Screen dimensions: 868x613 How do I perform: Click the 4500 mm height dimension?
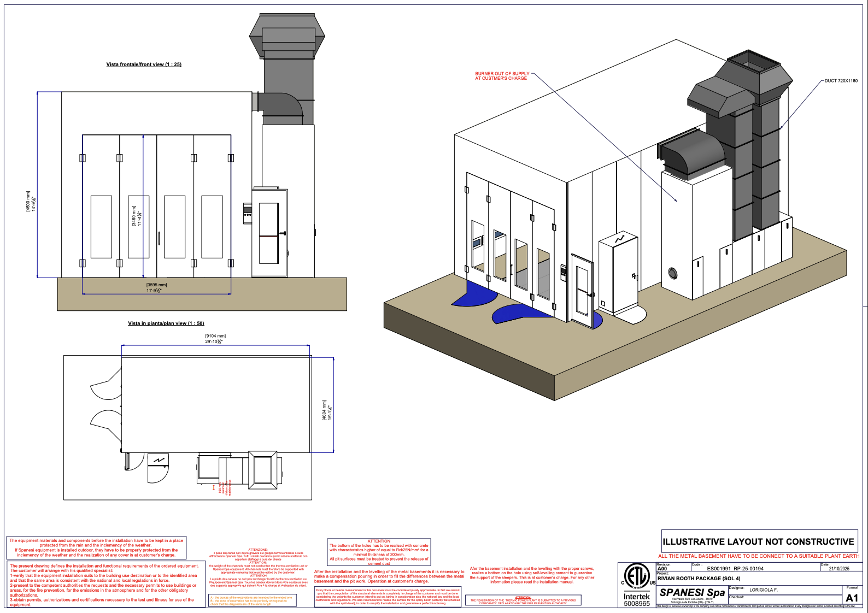pyautogui.click(x=31, y=201)
